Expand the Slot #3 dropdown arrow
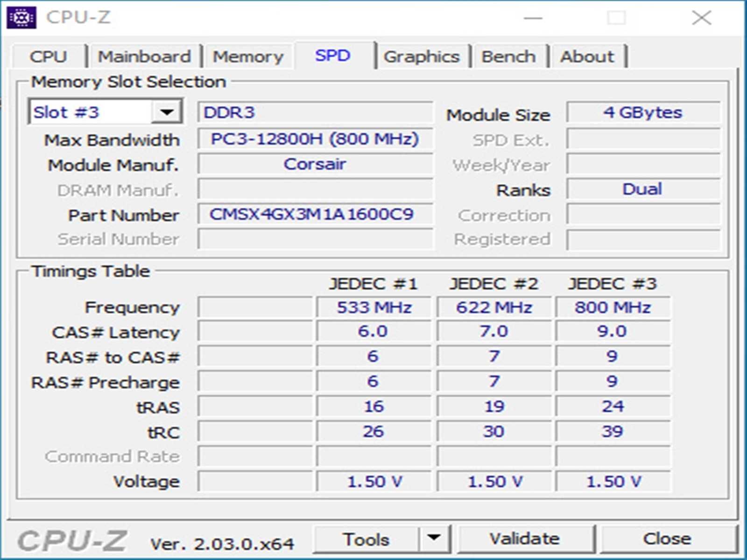Viewport: 747px width, 560px height. click(167, 112)
